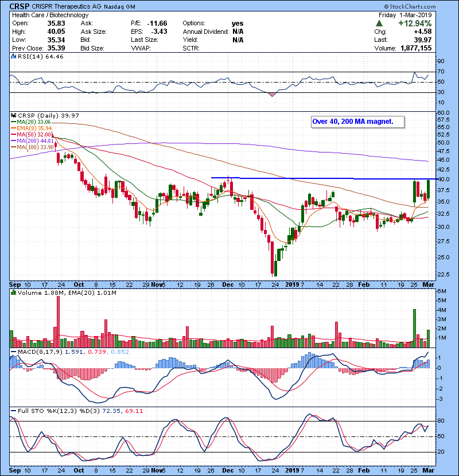Click the MACD(8,17,9) panel label
This screenshot has height=476, width=459.
(40, 352)
